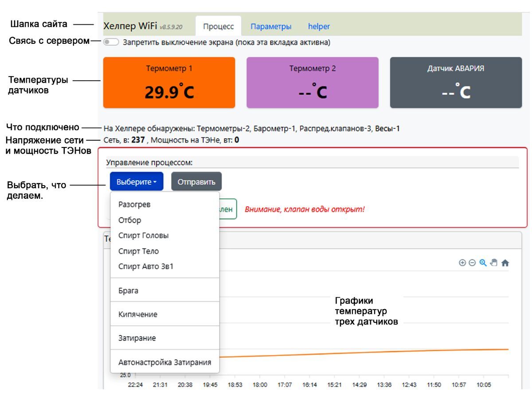The image size is (532, 395).
Task: Click the orange Термометр 1 card
Action: click(169, 82)
